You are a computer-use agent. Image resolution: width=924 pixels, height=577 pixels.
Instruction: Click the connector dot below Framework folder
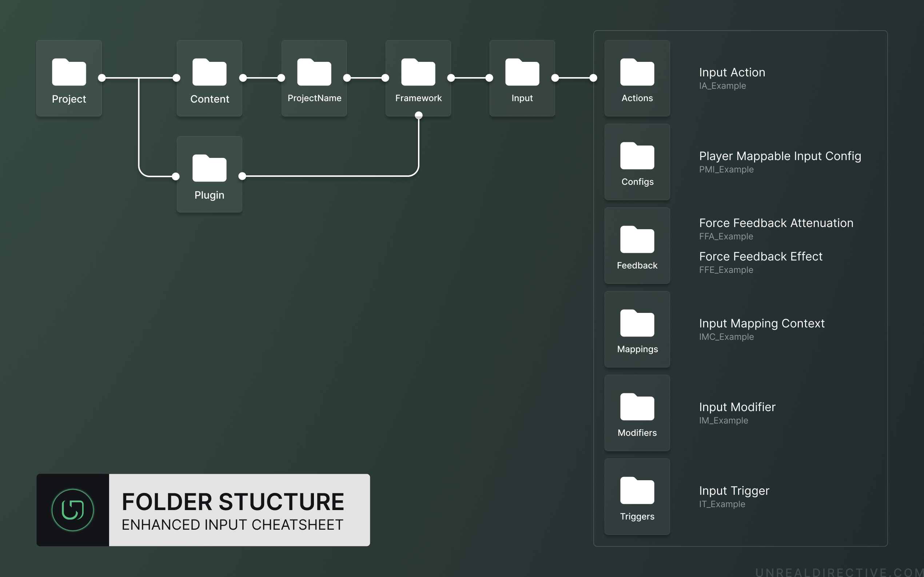[x=418, y=115]
